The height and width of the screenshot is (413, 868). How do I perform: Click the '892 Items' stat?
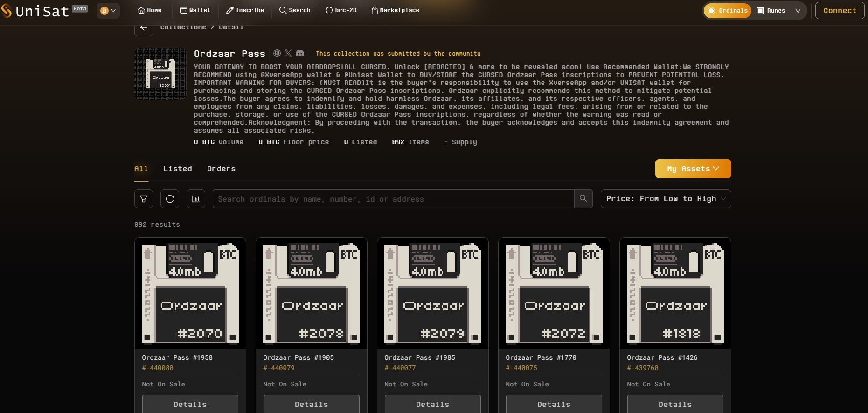410,142
